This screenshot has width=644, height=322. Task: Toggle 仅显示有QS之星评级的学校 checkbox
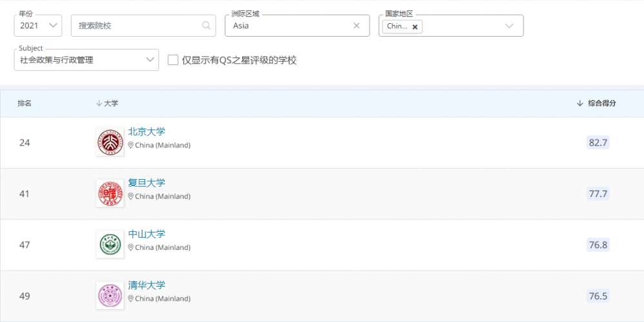click(x=173, y=60)
